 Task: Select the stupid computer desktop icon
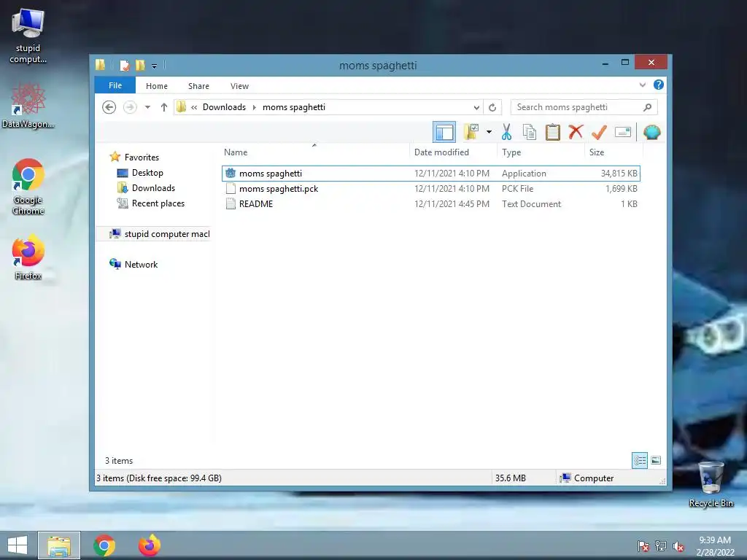click(x=28, y=36)
